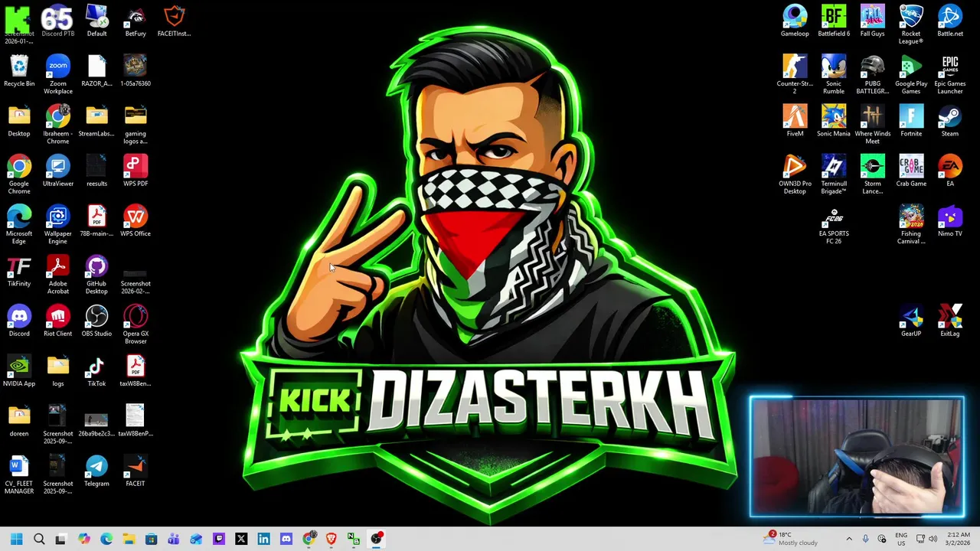
Task: Open Crab Game desktop icon
Action: point(911,170)
